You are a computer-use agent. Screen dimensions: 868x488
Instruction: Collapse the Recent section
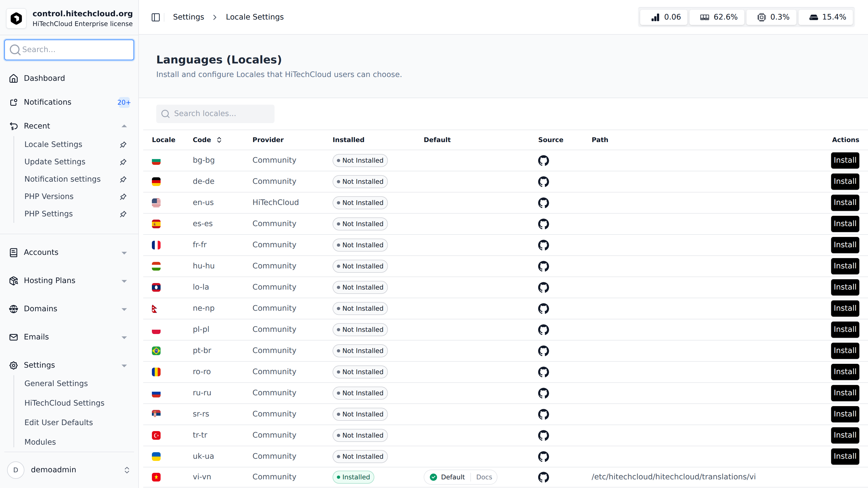tap(124, 126)
